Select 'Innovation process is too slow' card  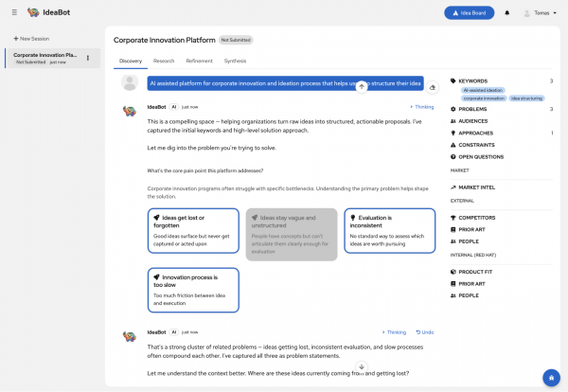tap(193, 290)
